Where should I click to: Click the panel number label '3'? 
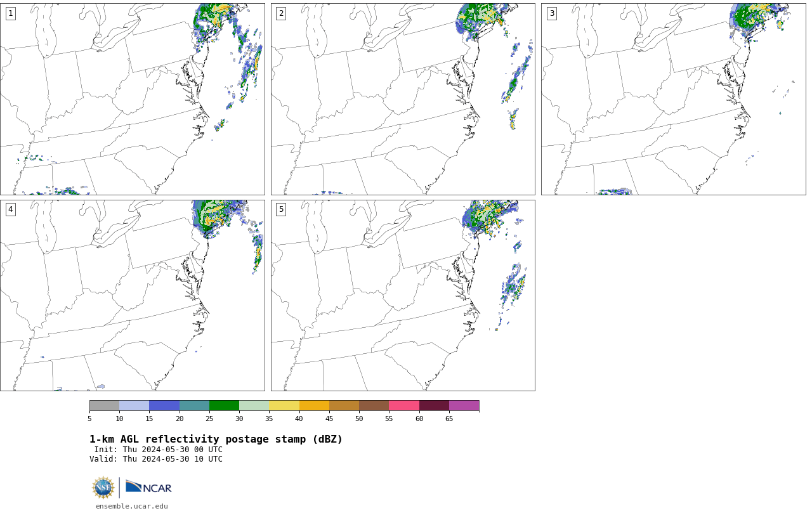[x=552, y=13]
